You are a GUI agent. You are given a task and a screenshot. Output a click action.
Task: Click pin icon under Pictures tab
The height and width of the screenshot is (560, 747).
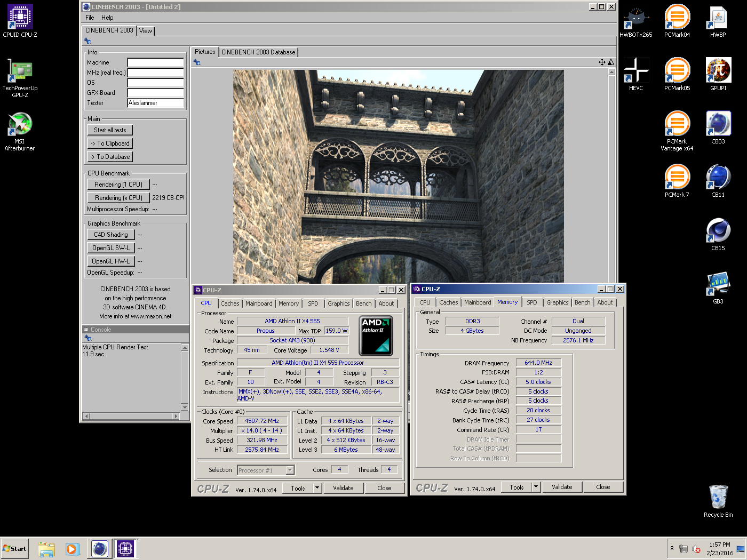tap(197, 62)
